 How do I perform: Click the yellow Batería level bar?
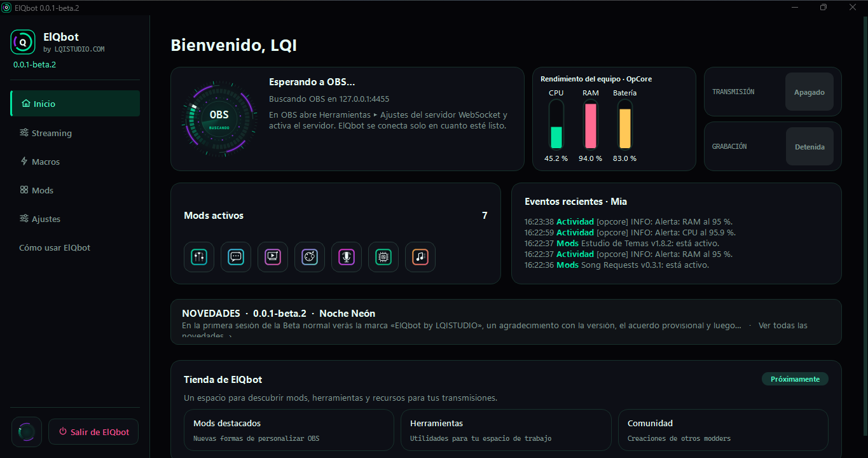[x=625, y=125]
